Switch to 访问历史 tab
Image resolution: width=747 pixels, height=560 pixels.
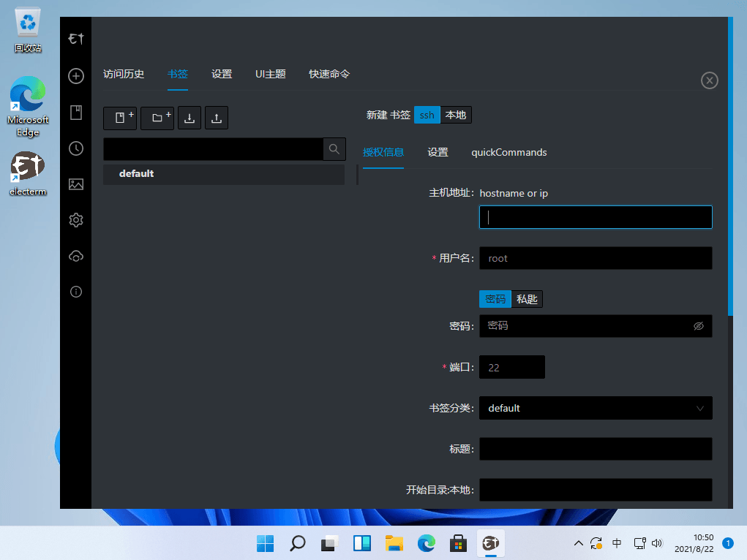(124, 75)
